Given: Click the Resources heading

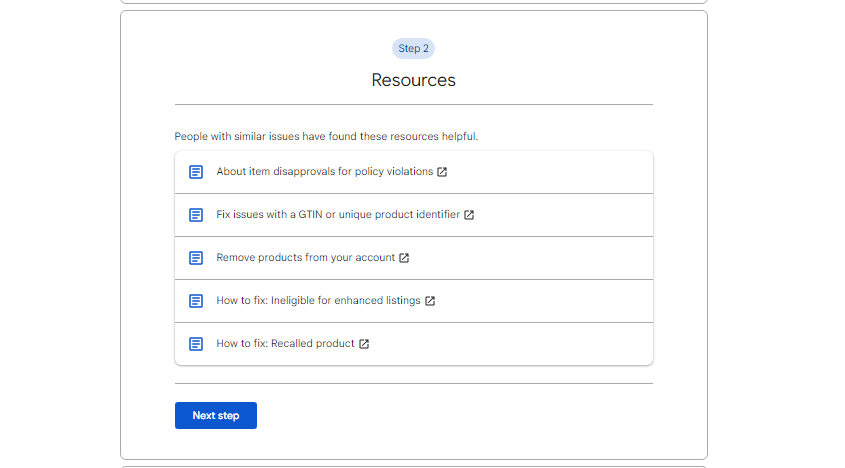Looking at the screenshot, I should coord(413,80).
